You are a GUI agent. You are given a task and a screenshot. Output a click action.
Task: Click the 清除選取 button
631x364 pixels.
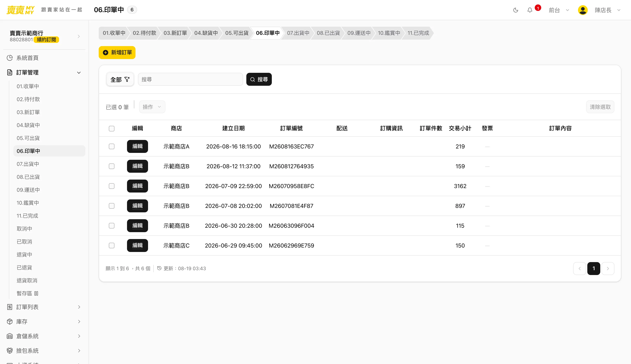click(600, 107)
